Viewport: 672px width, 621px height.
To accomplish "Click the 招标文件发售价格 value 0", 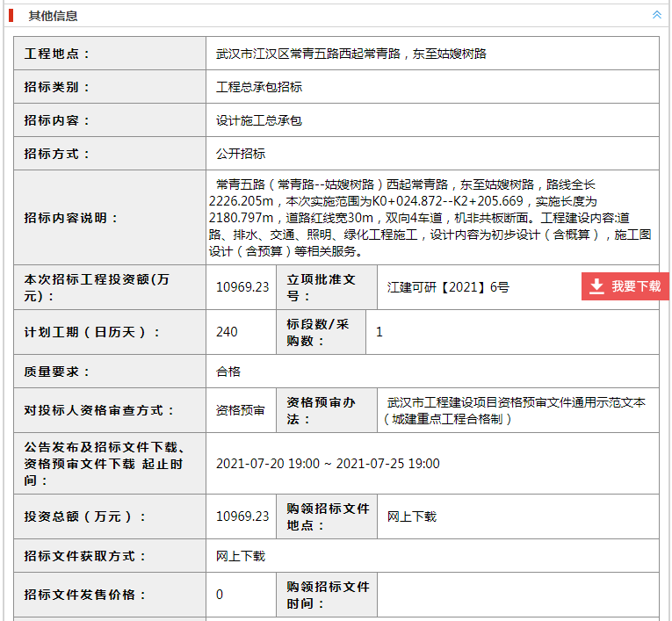I will coord(220,595).
